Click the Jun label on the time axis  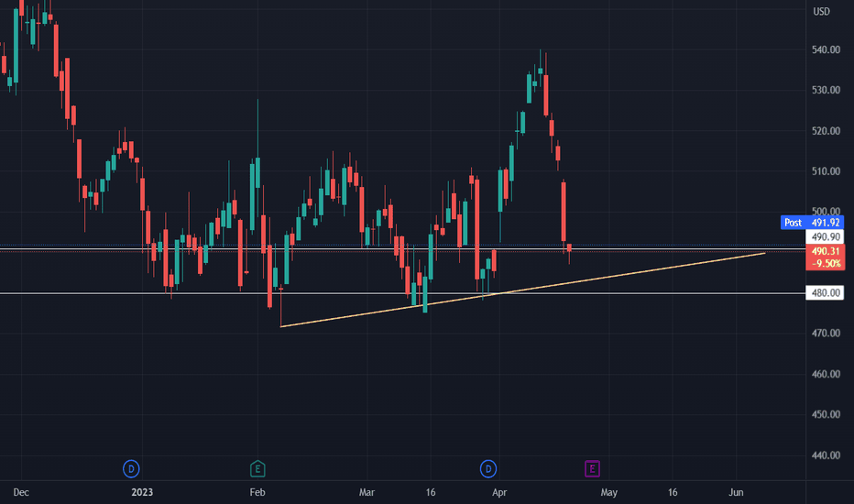pyautogui.click(x=736, y=493)
